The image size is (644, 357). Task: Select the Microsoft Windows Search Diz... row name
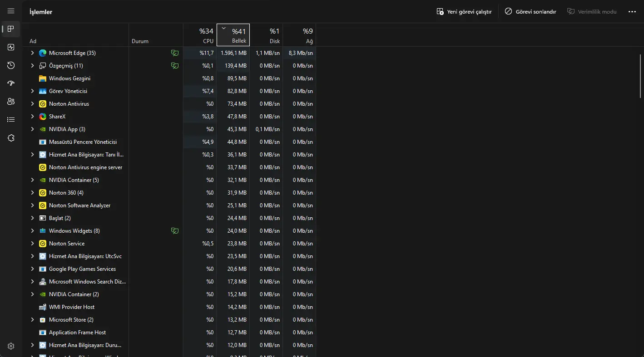coord(87,282)
